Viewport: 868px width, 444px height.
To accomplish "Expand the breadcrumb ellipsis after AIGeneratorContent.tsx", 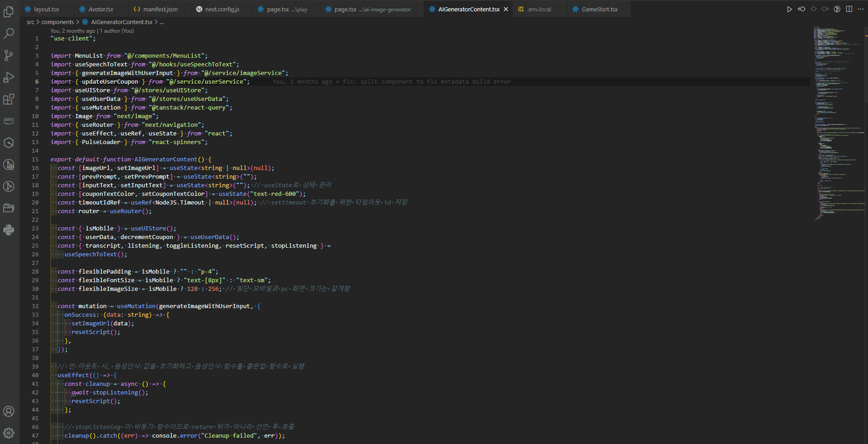I will (x=161, y=22).
